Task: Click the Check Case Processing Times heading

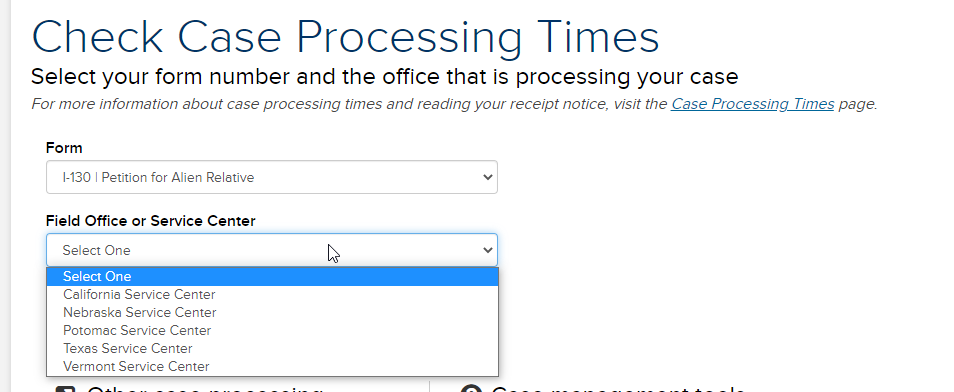Action: click(346, 38)
